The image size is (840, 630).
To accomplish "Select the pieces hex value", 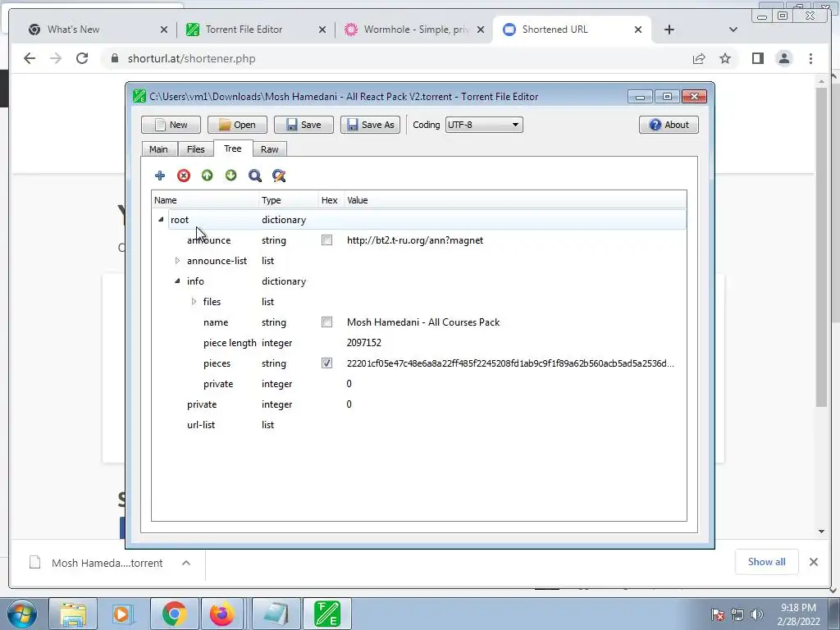I will coord(510,363).
